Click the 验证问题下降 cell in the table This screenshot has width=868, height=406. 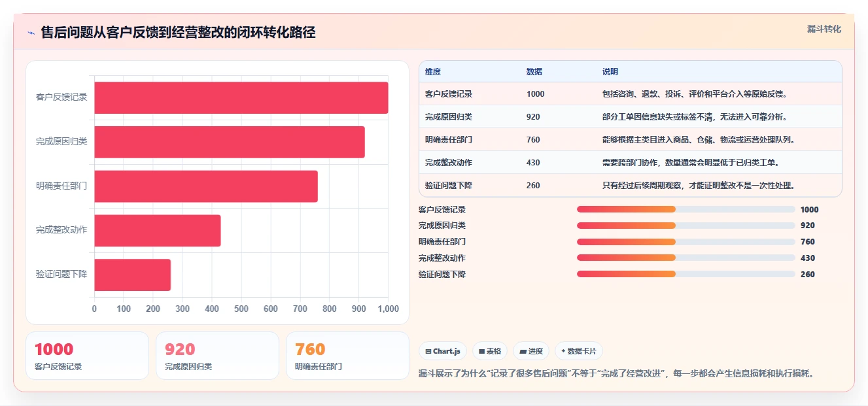pos(449,186)
